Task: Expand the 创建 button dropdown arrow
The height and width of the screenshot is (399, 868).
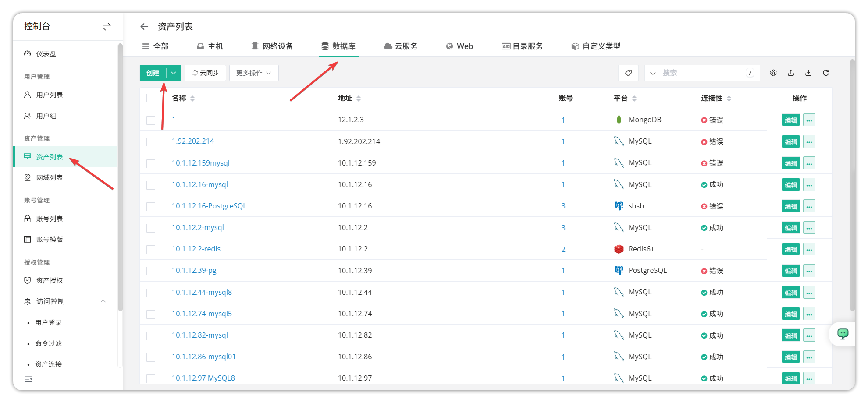Action: coord(174,73)
